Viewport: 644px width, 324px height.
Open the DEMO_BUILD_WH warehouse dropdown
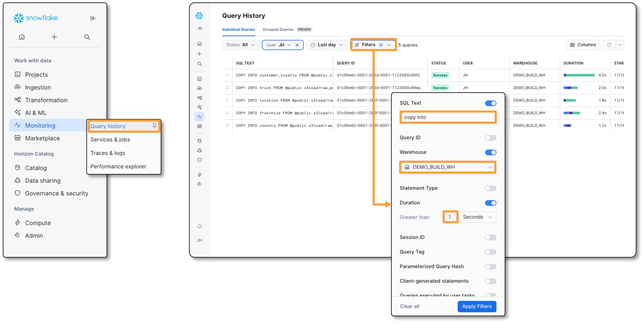coord(448,167)
